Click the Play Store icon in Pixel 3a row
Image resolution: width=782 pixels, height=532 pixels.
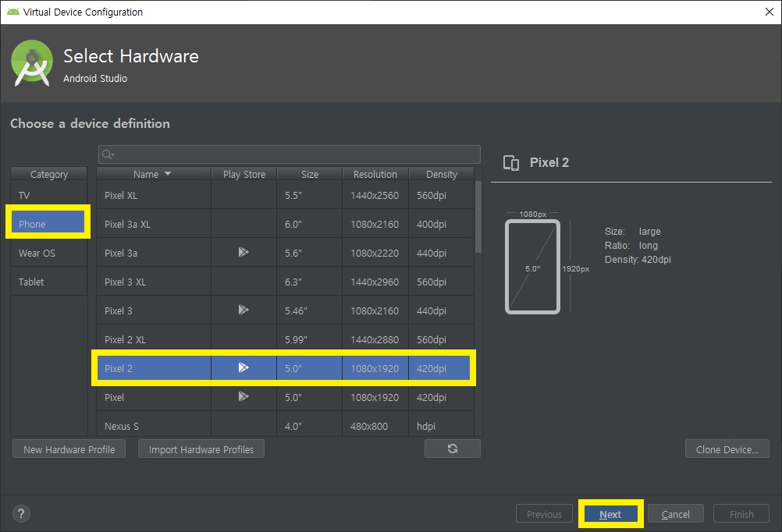coord(243,252)
